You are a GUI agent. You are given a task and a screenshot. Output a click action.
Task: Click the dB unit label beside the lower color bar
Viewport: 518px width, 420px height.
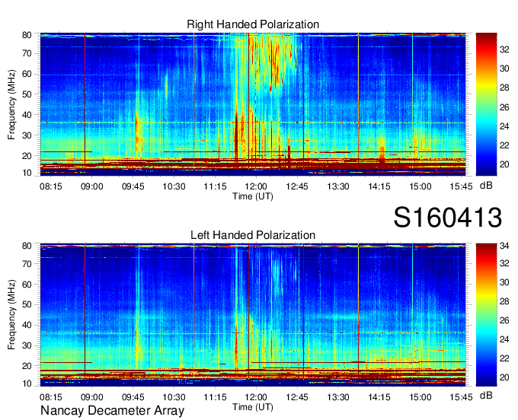click(x=486, y=395)
